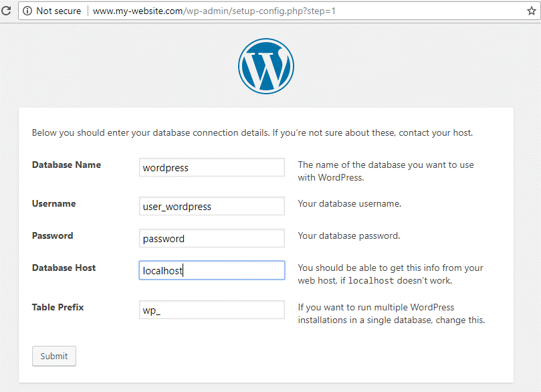This screenshot has width=541, height=392.
Task: Click the site information icon in address bar
Action: click(27, 11)
